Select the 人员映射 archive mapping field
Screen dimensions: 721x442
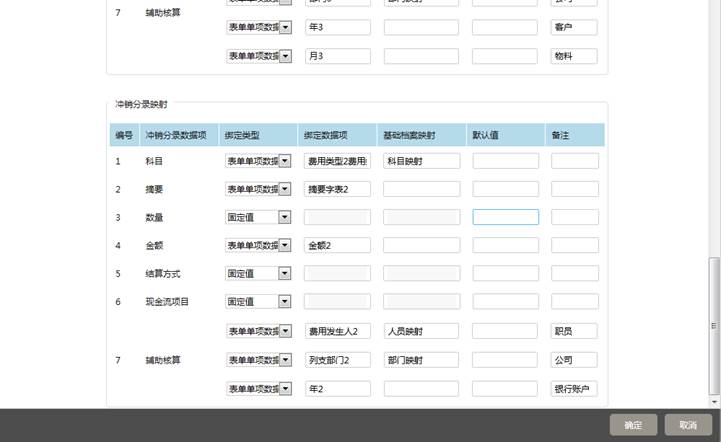click(421, 331)
